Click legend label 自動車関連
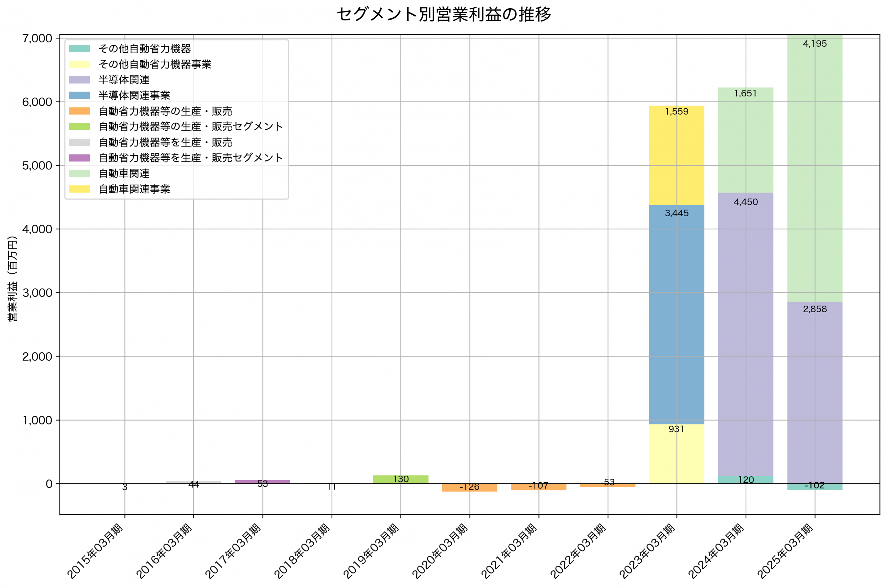The height and width of the screenshot is (588, 887). click(x=124, y=174)
